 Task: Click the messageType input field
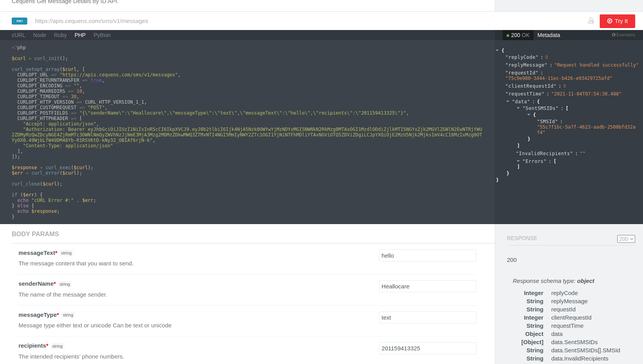point(428,318)
